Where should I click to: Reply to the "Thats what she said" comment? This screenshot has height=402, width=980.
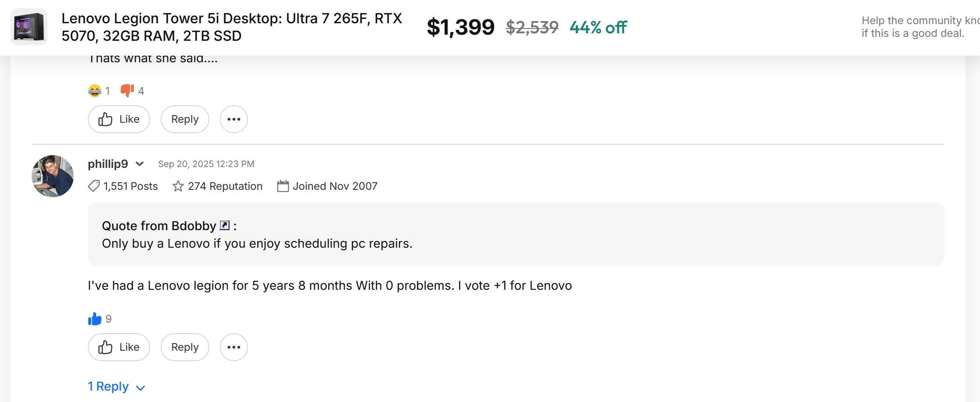(185, 119)
